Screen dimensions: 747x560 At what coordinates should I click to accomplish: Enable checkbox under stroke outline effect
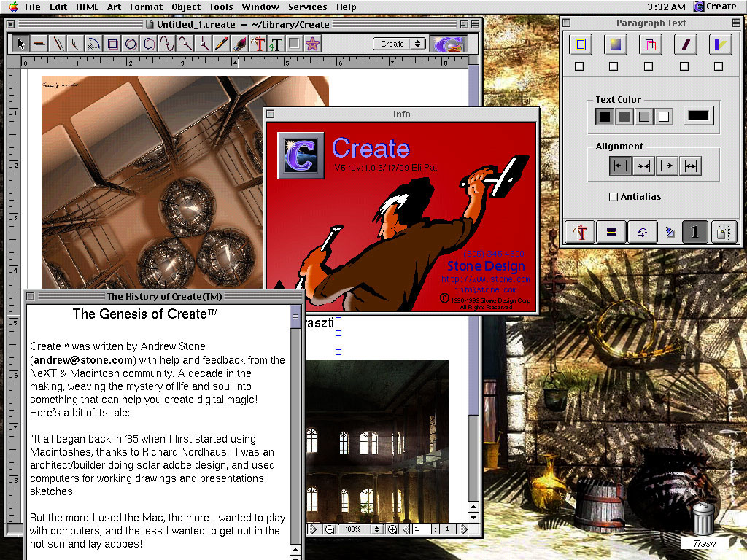click(x=579, y=66)
